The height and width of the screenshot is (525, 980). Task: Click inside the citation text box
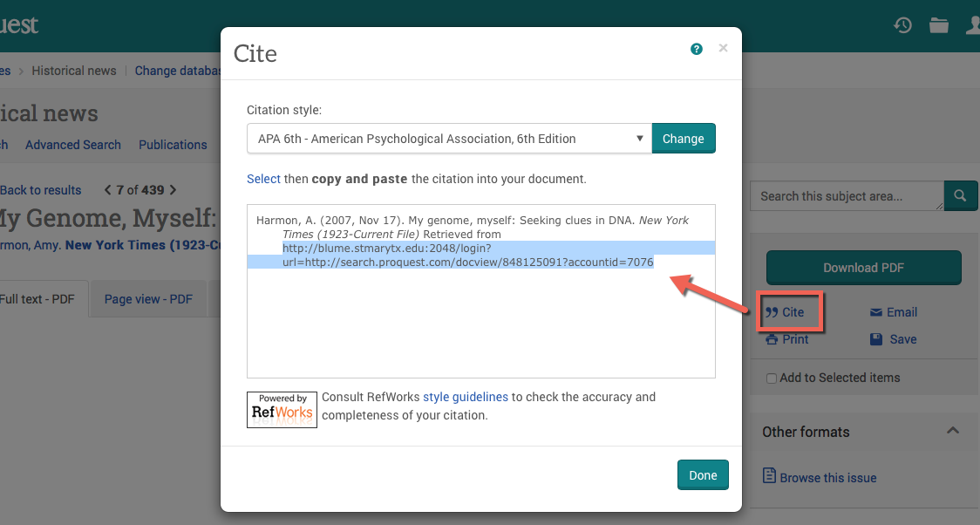480,290
